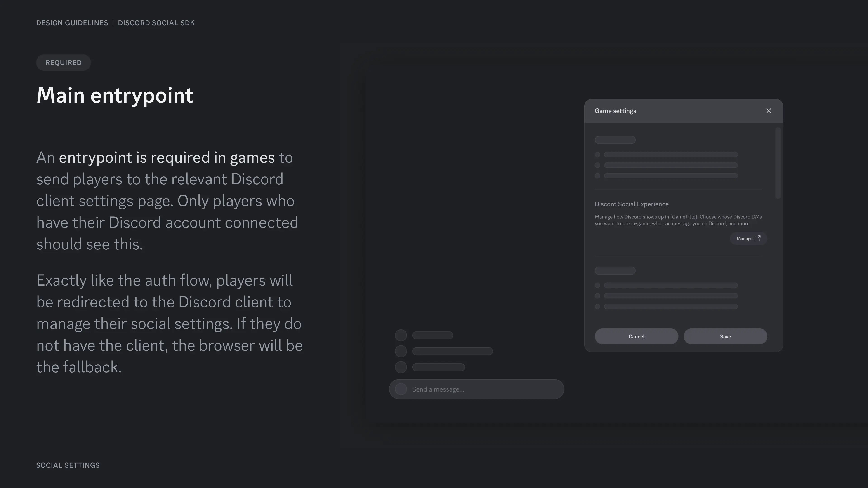This screenshot has width=868, height=488.
Task: Focus the 'Send a message...' input
Action: (476, 389)
